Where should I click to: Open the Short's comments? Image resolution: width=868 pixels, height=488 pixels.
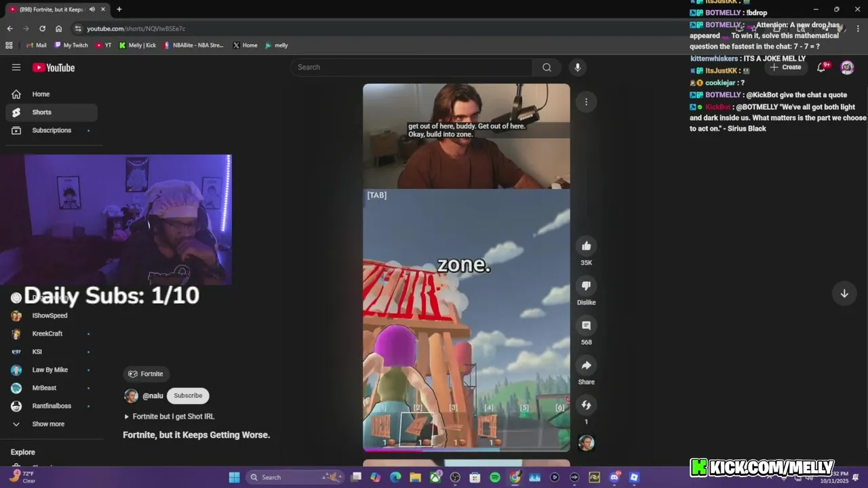coord(587,325)
